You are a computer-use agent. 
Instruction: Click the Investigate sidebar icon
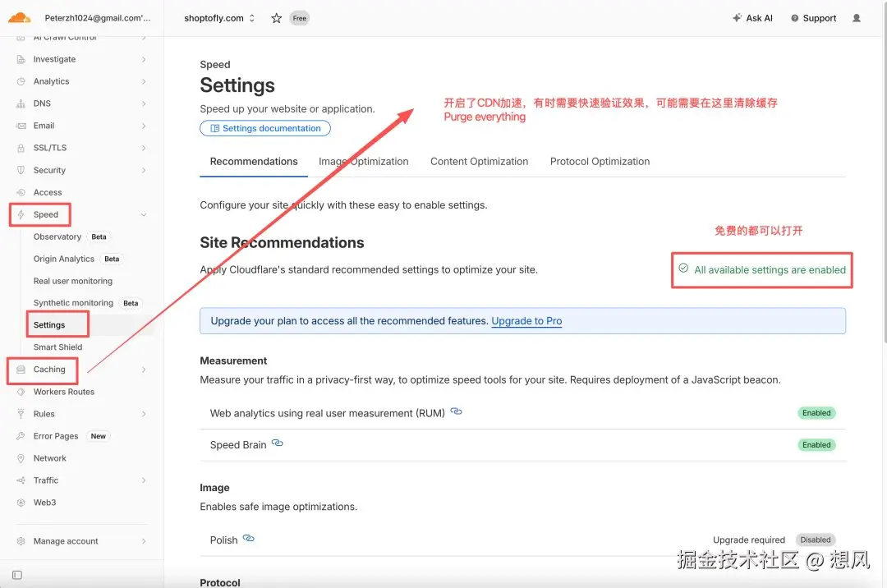point(21,59)
